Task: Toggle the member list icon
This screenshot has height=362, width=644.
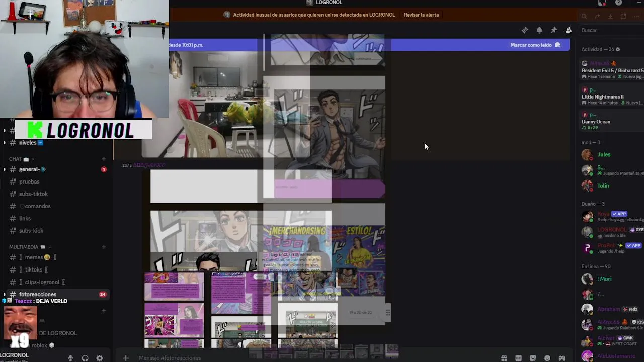Action: [x=569, y=30]
